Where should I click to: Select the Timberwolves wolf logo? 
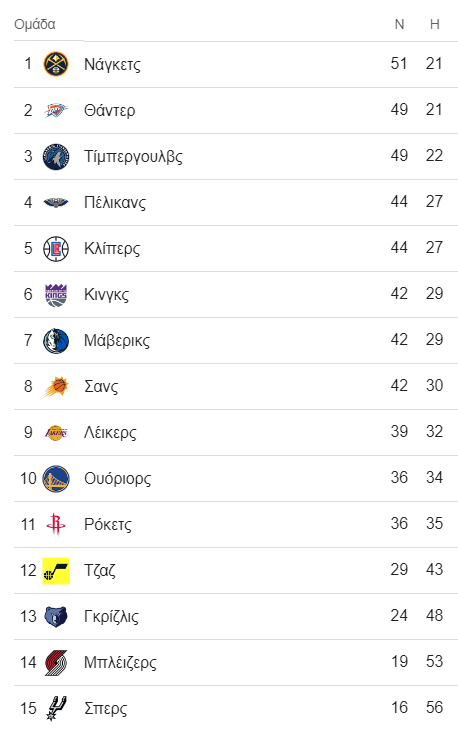tap(56, 156)
